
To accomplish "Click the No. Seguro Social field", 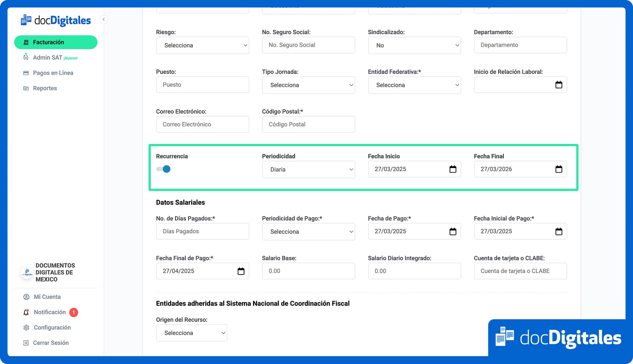I will click(x=309, y=45).
